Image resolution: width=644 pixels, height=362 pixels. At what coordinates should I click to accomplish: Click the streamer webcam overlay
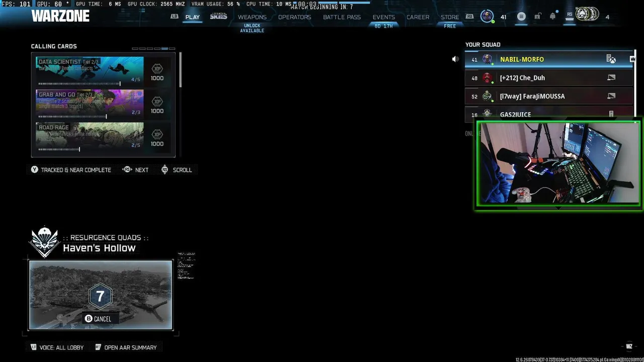click(558, 164)
